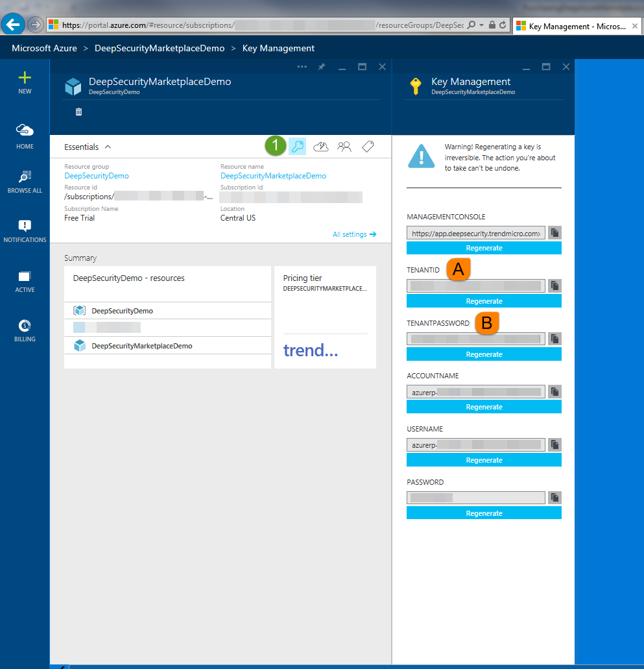The image size is (644, 669).
Task: Copy the MANAGEMENTCONSOLE value
Action: click(x=555, y=233)
